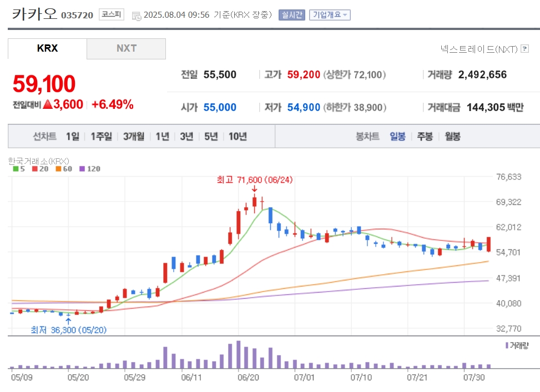This screenshot has height=392, width=540.
Task: Click the clock-calendar icon beside the date
Action: [x=137, y=16]
